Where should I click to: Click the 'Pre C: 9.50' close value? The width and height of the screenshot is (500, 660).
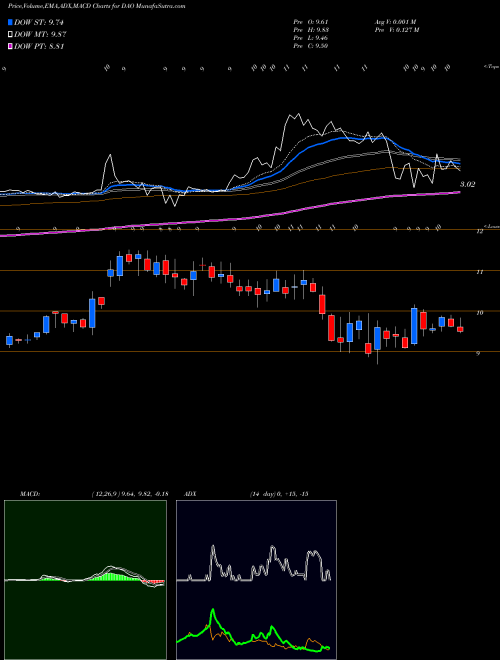(311, 46)
